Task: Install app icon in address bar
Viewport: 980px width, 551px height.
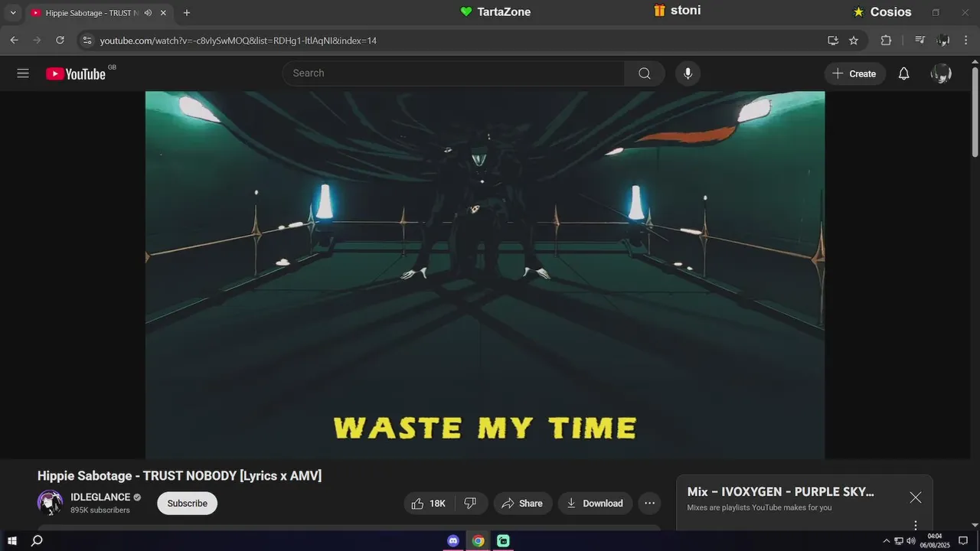Action: (833, 41)
